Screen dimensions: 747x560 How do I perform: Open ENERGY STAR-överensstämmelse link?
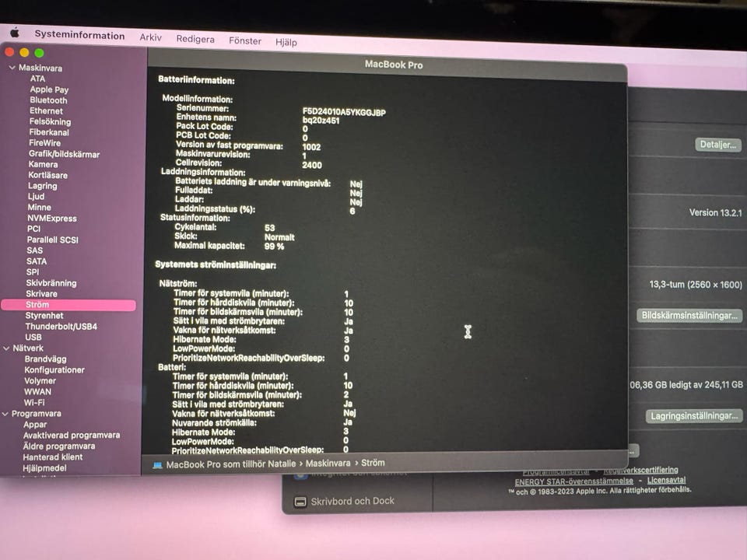click(x=574, y=481)
